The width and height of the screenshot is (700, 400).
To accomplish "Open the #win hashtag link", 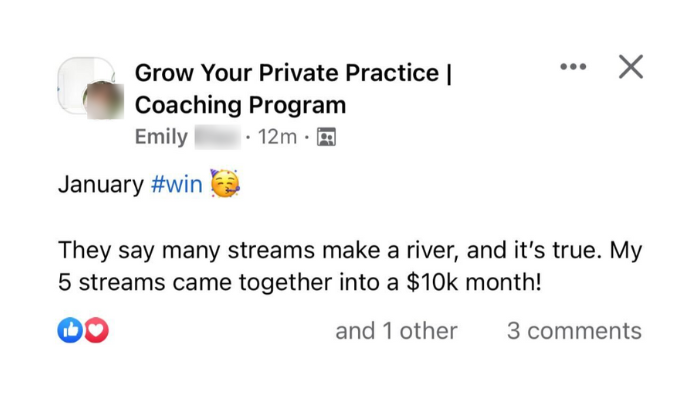I will coord(176,186).
